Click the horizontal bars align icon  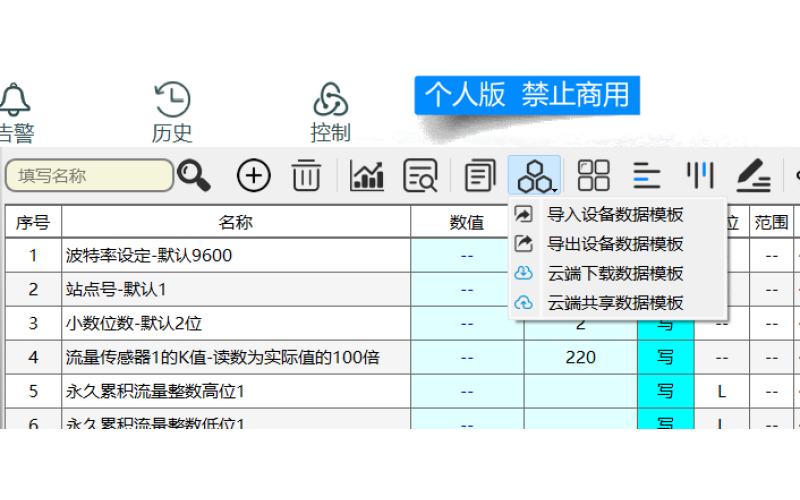[x=646, y=176]
